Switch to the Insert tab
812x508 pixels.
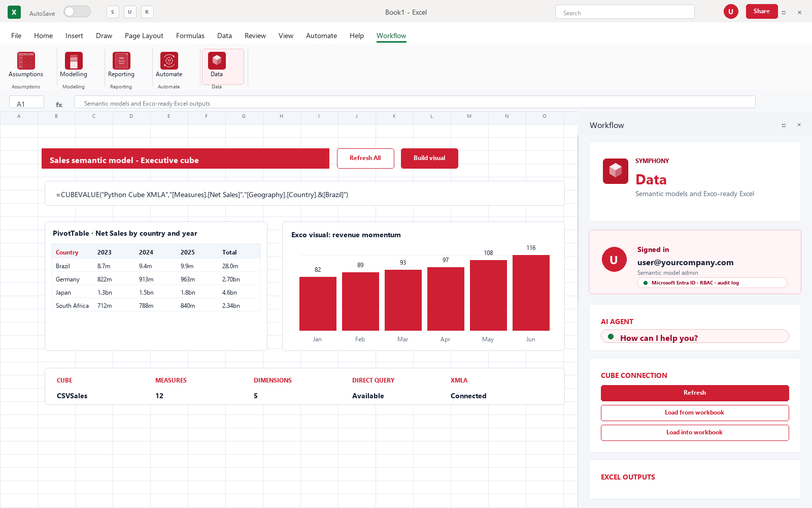pyautogui.click(x=74, y=36)
